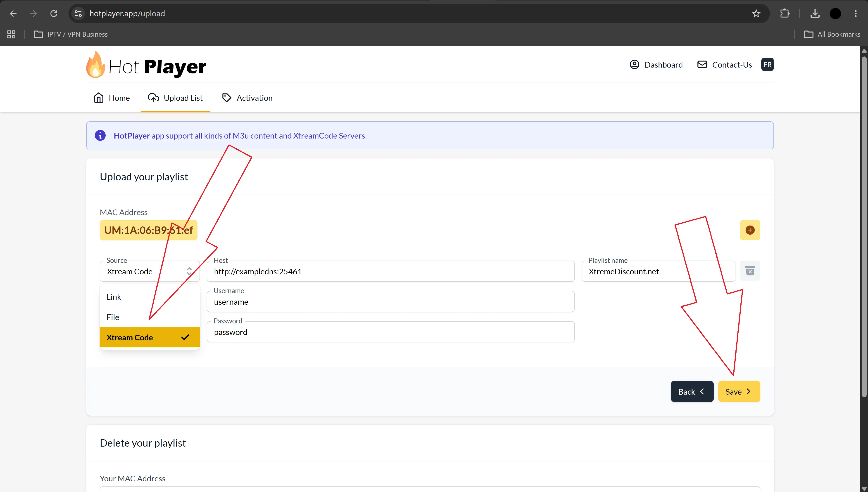
Task: Click the Delete your playlist heading
Action: point(143,443)
